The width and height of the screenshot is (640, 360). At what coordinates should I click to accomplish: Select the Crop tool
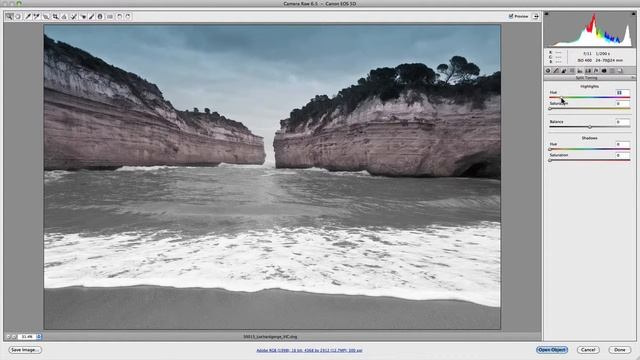pos(56,17)
